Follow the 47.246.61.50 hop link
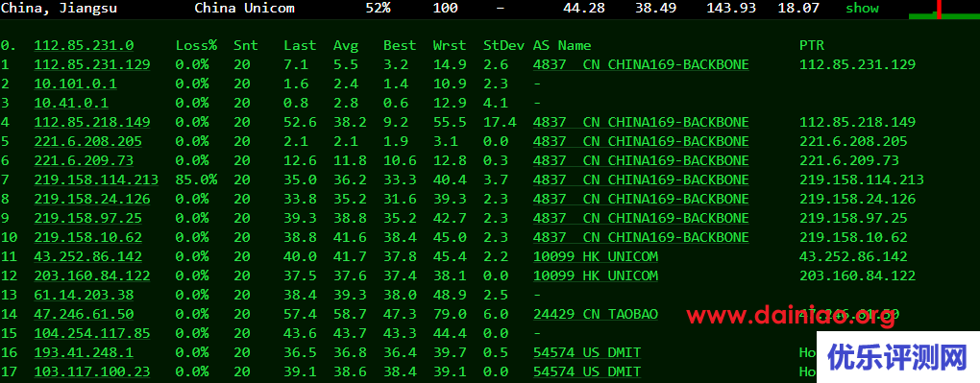This screenshot has width=980, height=383. (x=84, y=314)
